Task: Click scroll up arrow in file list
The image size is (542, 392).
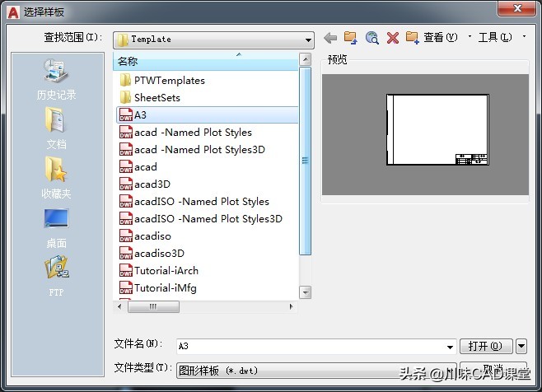Action: tap(305, 59)
